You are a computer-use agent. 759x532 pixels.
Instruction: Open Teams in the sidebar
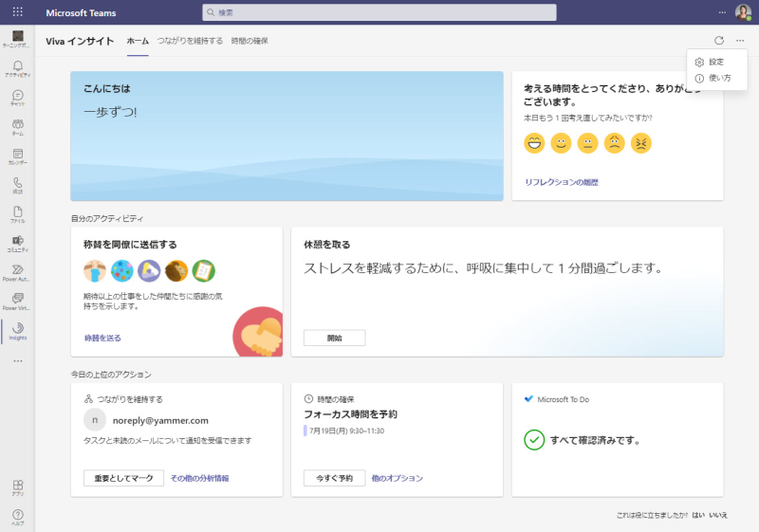pyautogui.click(x=17, y=127)
